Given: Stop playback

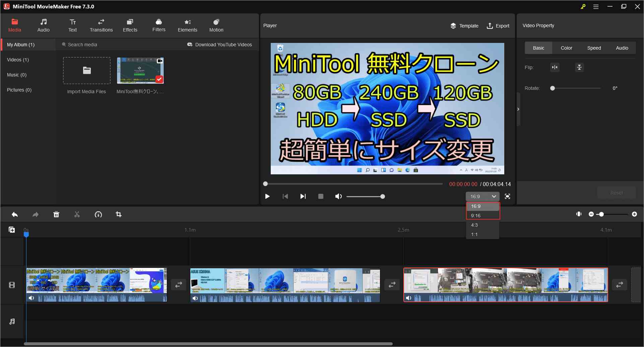Looking at the screenshot, I should (x=321, y=196).
